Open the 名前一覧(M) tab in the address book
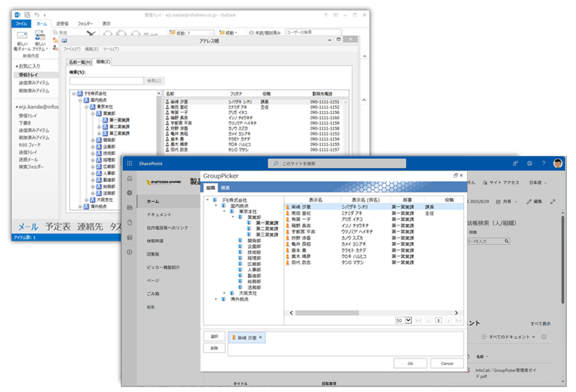The image size is (576, 392). tap(79, 62)
